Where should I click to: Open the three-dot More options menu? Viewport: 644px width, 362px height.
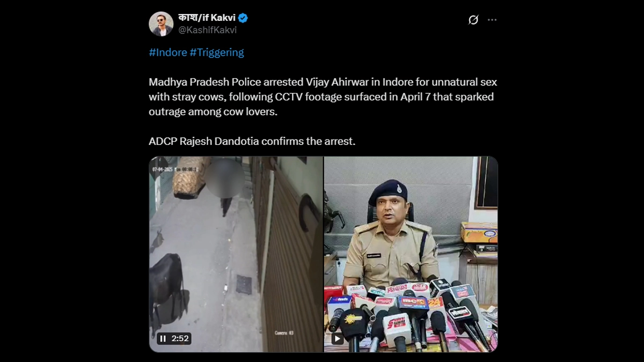(x=492, y=20)
